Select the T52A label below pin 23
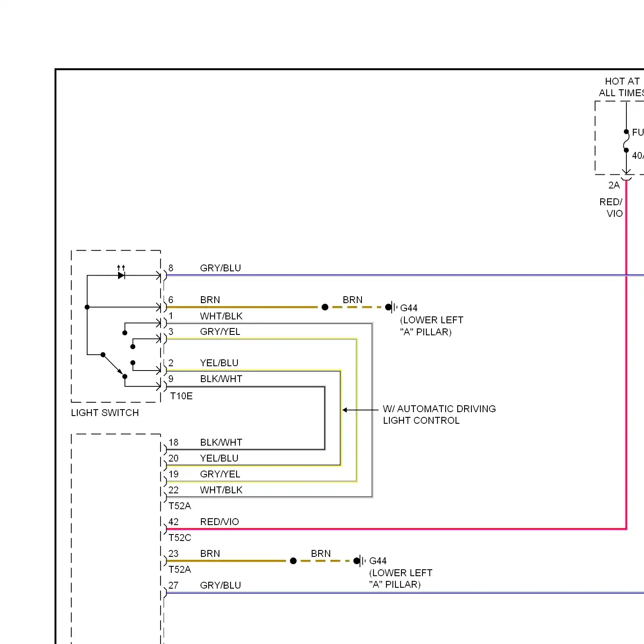The width and height of the screenshot is (644, 644). 179,569
